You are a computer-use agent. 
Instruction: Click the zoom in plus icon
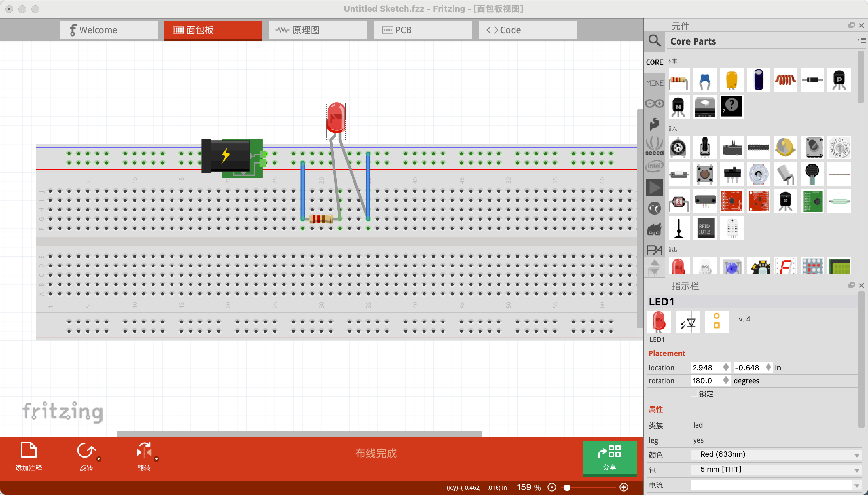pyautogui.click(x=624, y=487)
